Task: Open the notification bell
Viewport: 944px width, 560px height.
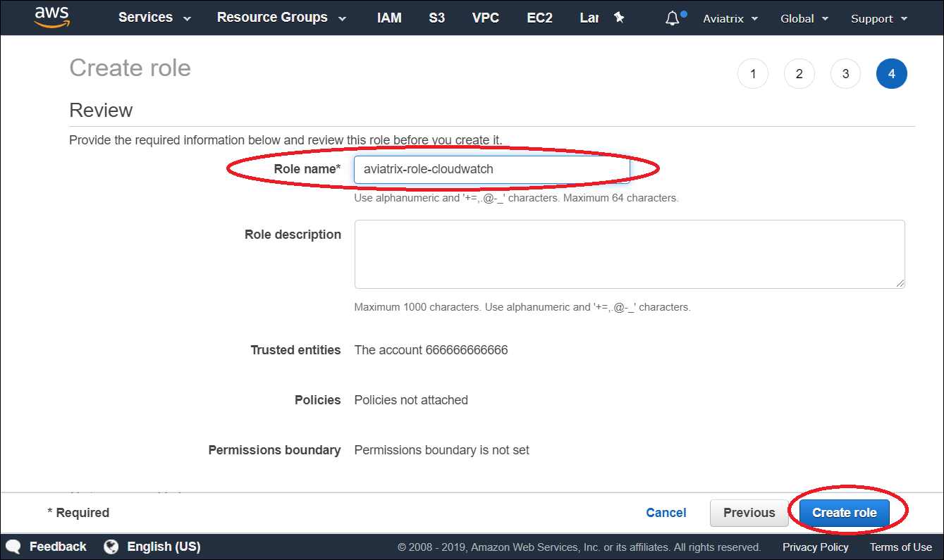Action: tap(670, 18)
